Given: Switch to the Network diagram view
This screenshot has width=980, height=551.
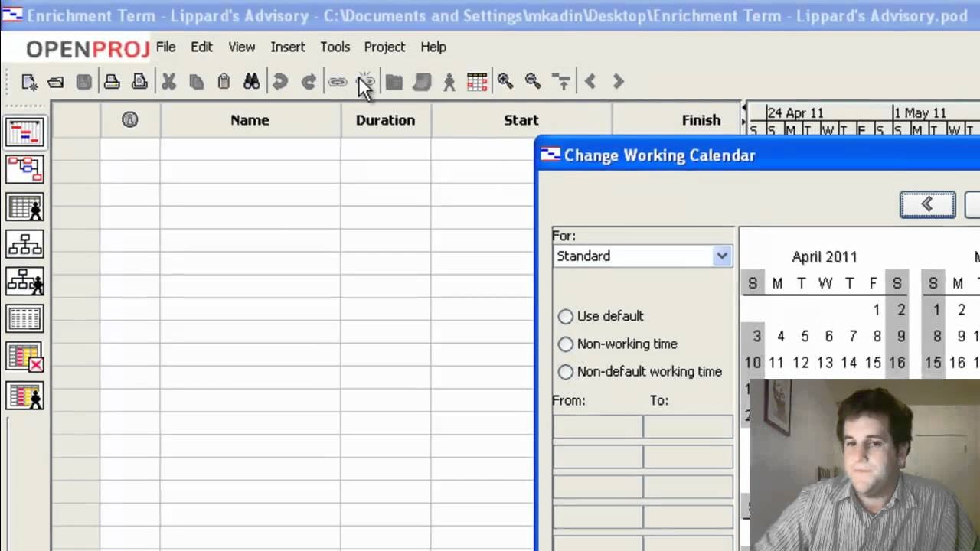Looking at the screenshot, I should [x=25, y=169].
